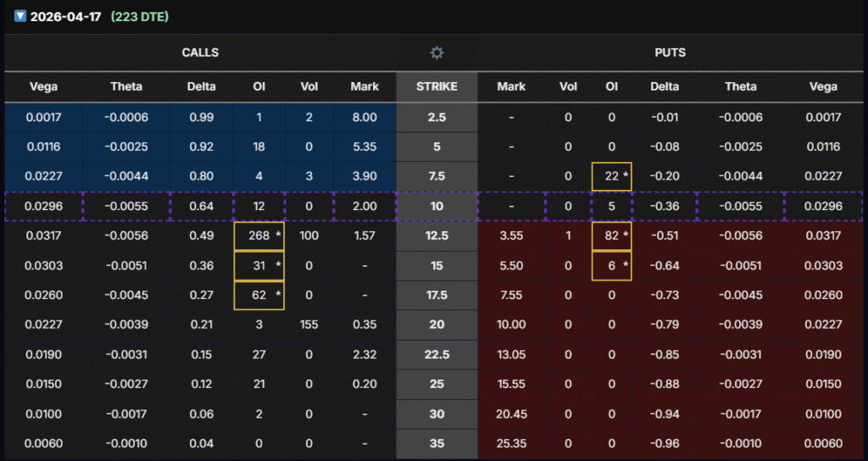This screenshot has width=868, height=461.
Task: Select the highlighted 268 call open interest cell
Action: pyautogui.click(x=259, y=236)
